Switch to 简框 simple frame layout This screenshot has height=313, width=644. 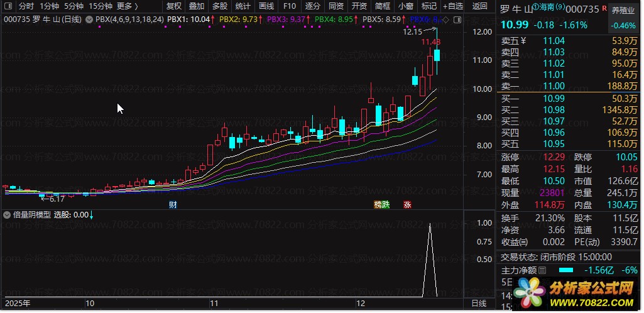(x=383, y=6)
